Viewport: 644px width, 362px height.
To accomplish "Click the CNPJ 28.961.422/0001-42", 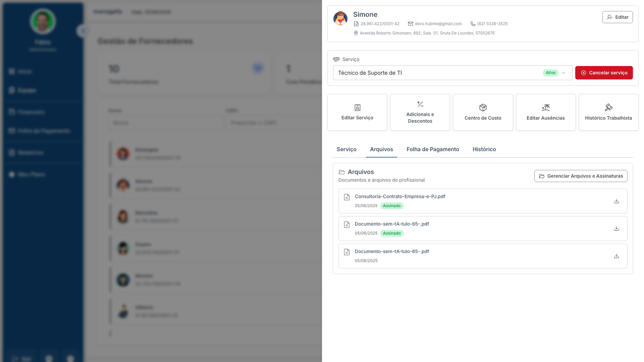I will [380, 24].
